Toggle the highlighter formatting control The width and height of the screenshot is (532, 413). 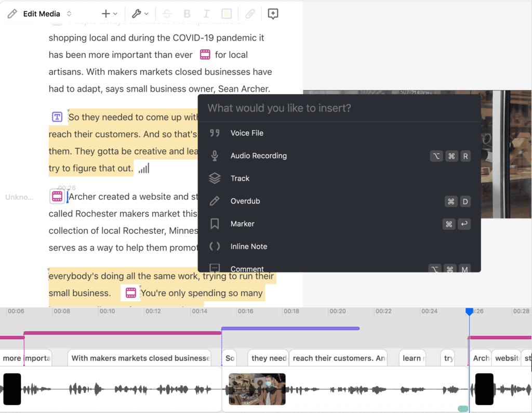point(227,14)
